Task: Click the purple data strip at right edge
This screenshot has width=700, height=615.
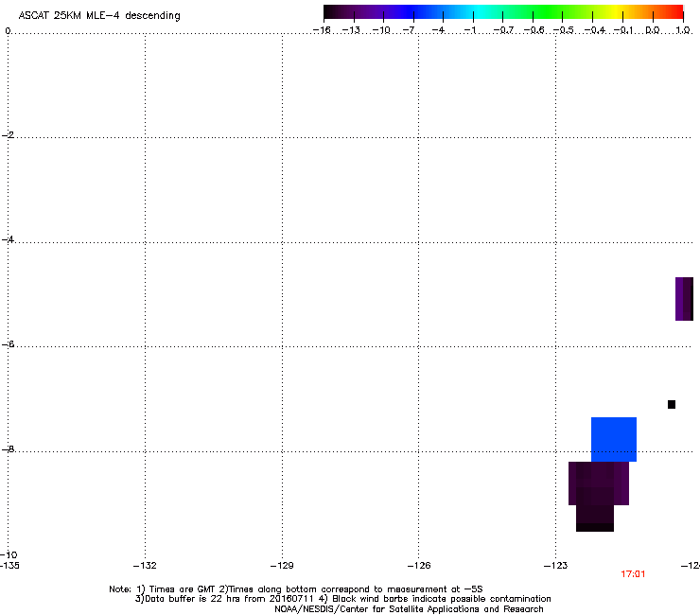Action: click(684, 299)
